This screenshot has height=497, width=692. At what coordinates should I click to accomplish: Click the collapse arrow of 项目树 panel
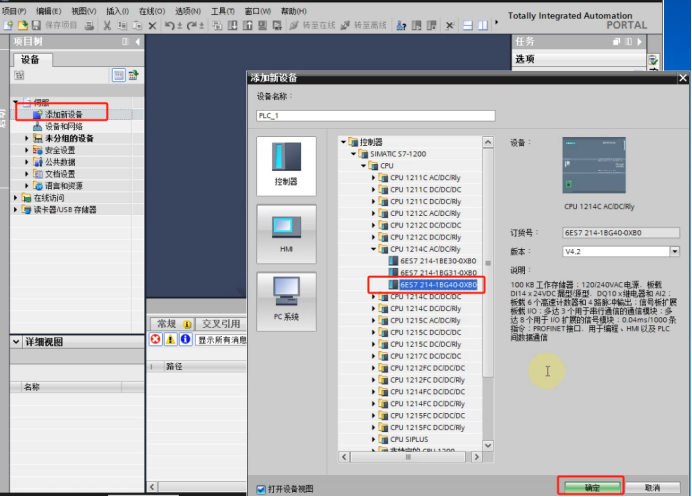138,42
